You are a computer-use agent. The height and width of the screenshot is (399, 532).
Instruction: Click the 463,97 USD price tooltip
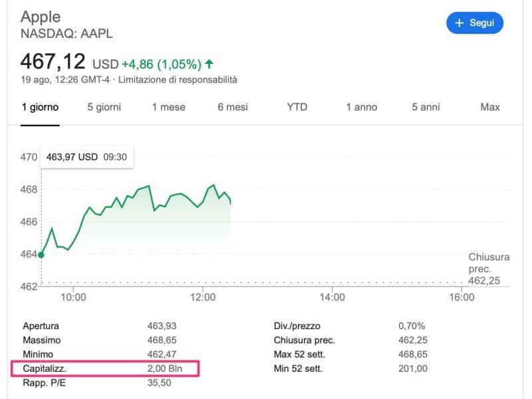pos(86,157)
